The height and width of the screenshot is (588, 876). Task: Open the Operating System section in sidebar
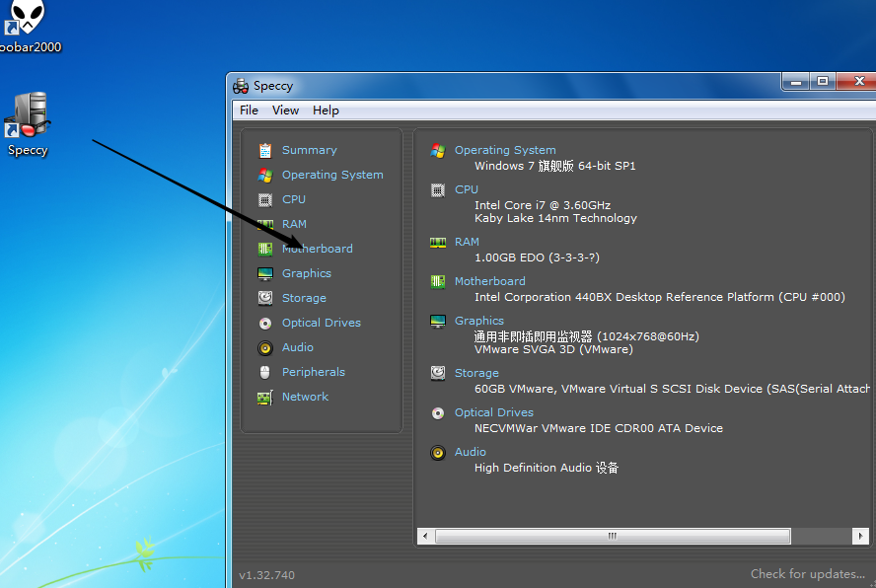click(332, 175)
